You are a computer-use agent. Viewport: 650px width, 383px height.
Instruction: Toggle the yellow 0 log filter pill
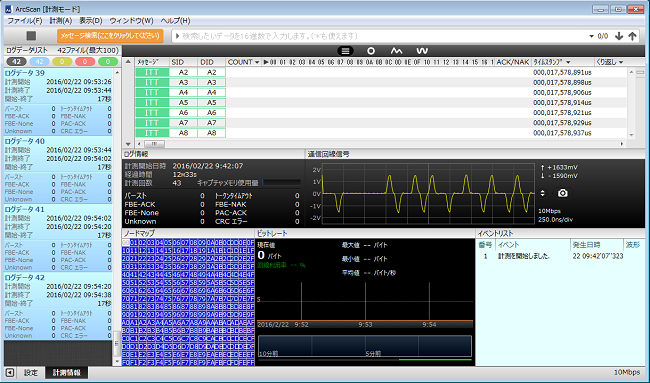pos(62,62)
